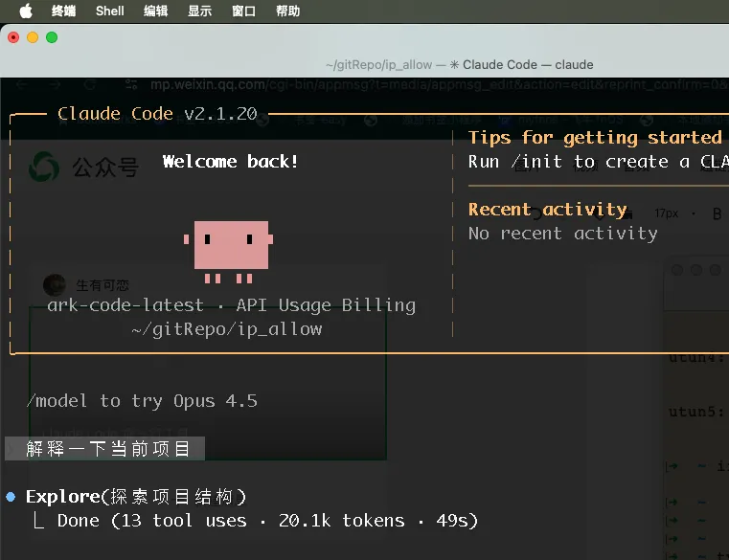Open the 编辑 menu
Screen dimensions: 729x560
point(155,11)
